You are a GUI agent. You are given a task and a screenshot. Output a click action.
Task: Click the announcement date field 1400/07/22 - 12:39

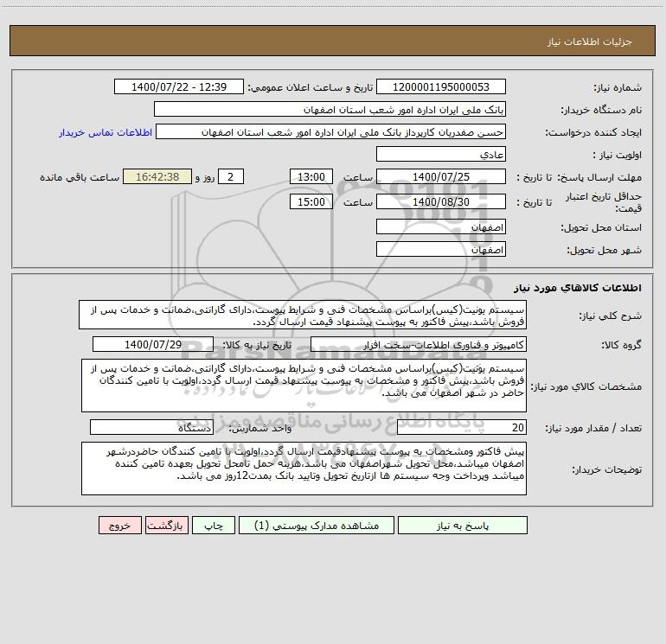(x=179, y=86)
